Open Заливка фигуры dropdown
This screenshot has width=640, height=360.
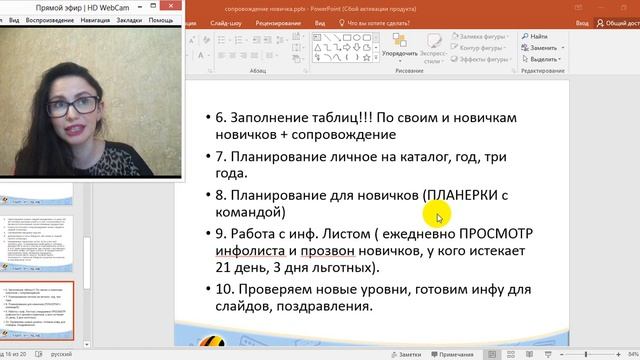pos(481,36)
